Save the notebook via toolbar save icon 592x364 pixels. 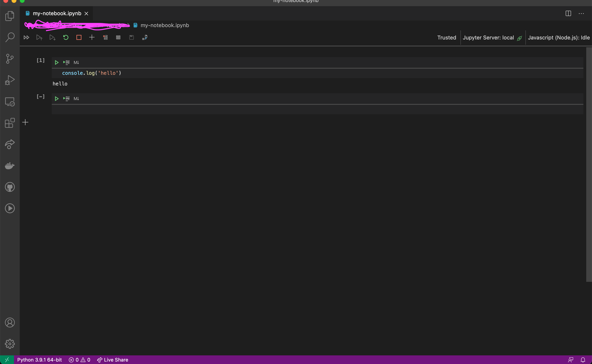coord(132,37)
